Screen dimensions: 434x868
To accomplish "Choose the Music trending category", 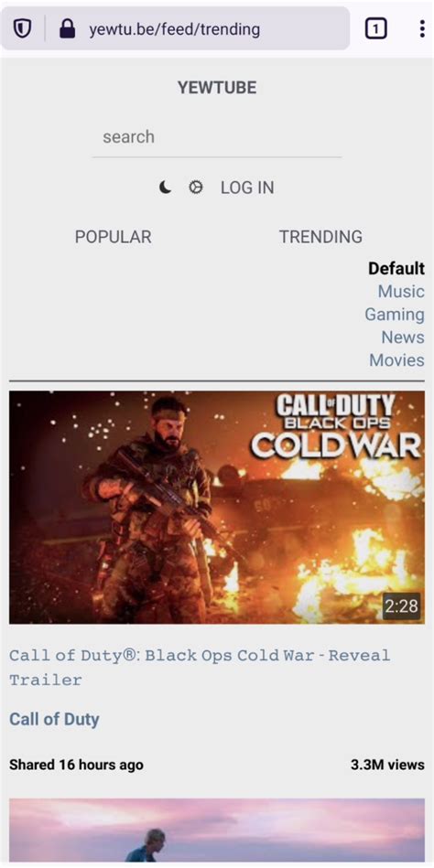I will (x=401, y=291).
